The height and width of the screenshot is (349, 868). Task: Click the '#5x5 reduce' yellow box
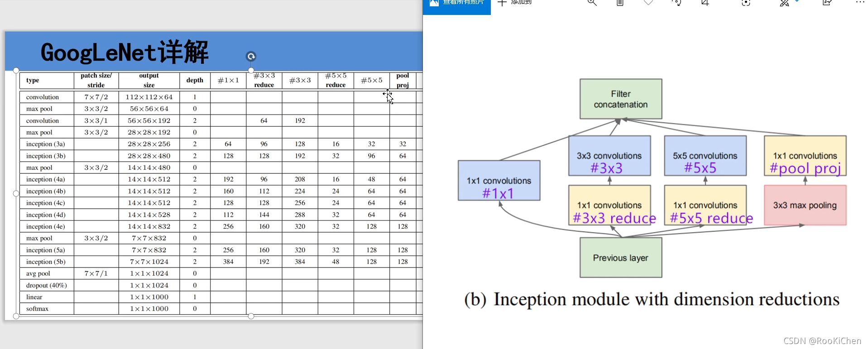click(705, 205)
